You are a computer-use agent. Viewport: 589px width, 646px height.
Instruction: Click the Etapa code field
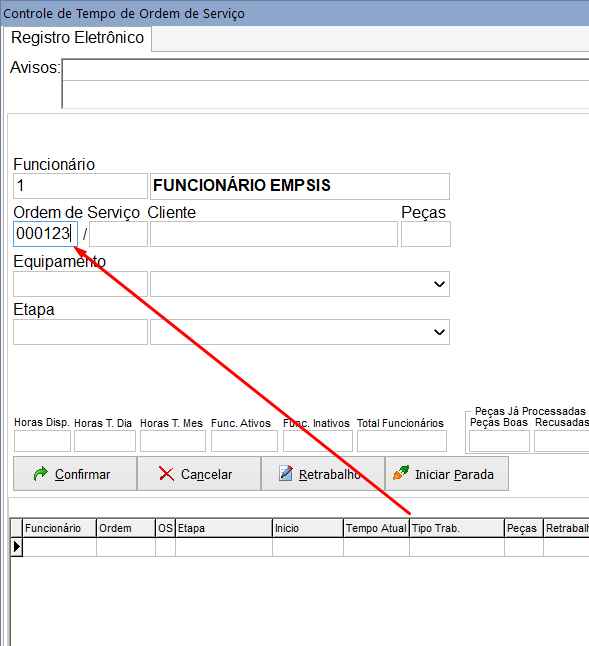tap(80, 332)
